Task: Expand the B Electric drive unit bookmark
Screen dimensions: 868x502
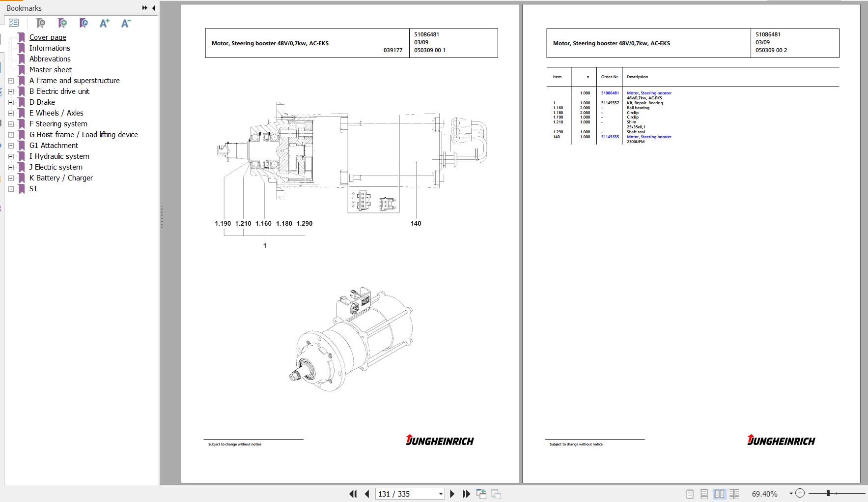Action: coord(11,91)
